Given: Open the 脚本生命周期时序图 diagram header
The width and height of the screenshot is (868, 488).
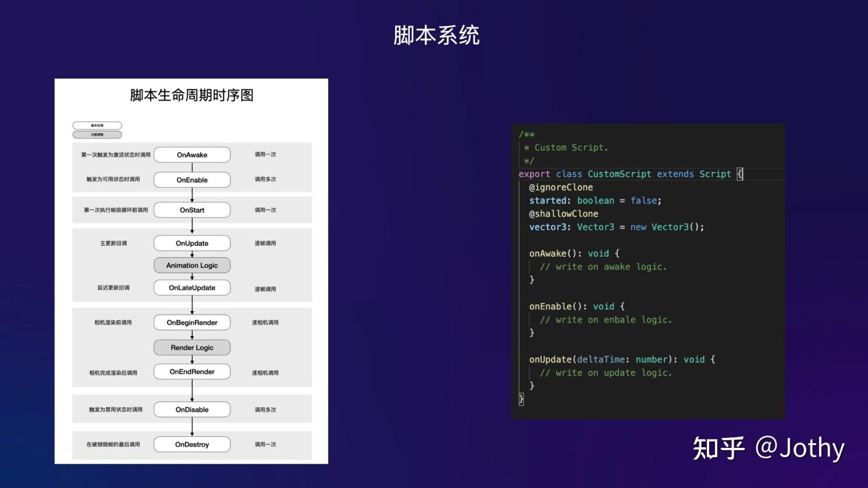Looking at the screenshot, I should click(192, 95).
